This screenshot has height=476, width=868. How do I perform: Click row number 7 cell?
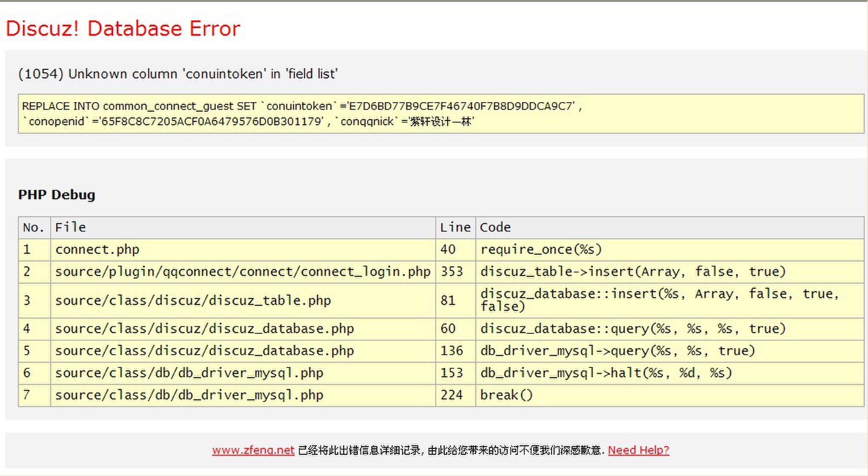click(x=34, y=396)
